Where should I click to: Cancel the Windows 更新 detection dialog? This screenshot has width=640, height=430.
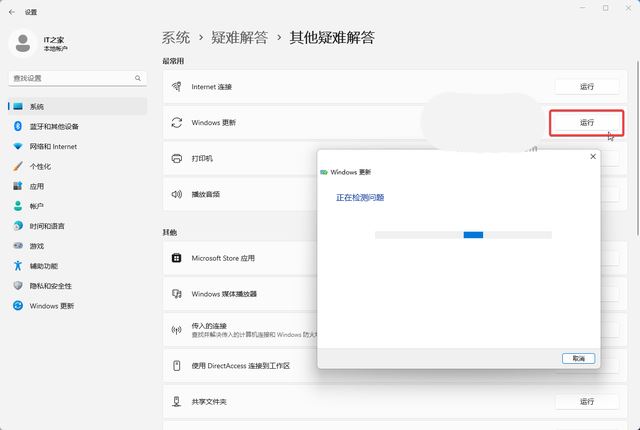[578, 358]
